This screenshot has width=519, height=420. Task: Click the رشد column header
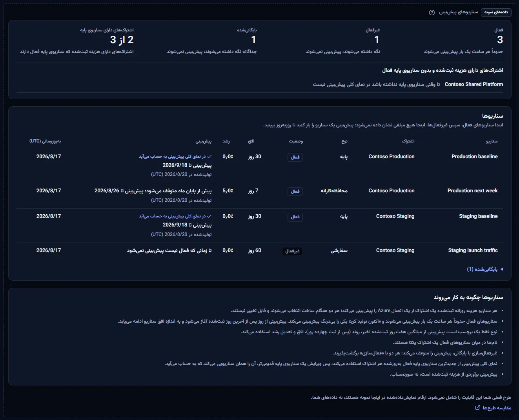click(x=226, y=141)
